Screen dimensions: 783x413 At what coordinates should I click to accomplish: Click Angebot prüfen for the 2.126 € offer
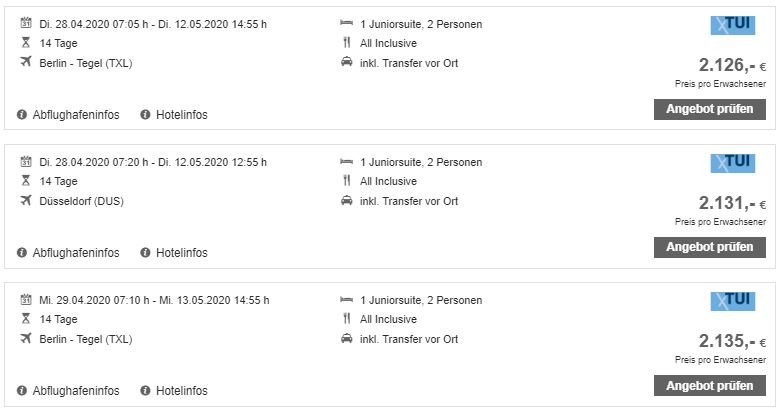(x=710, y=109)
